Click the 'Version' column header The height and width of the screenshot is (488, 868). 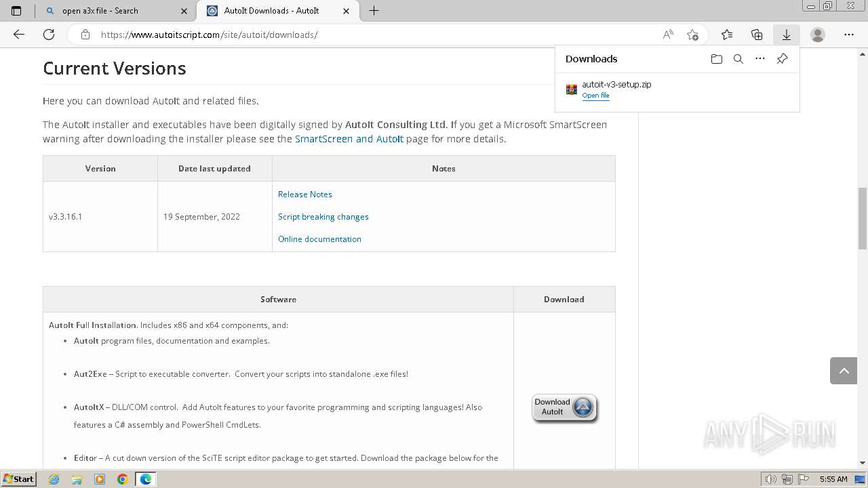(100, 169)
